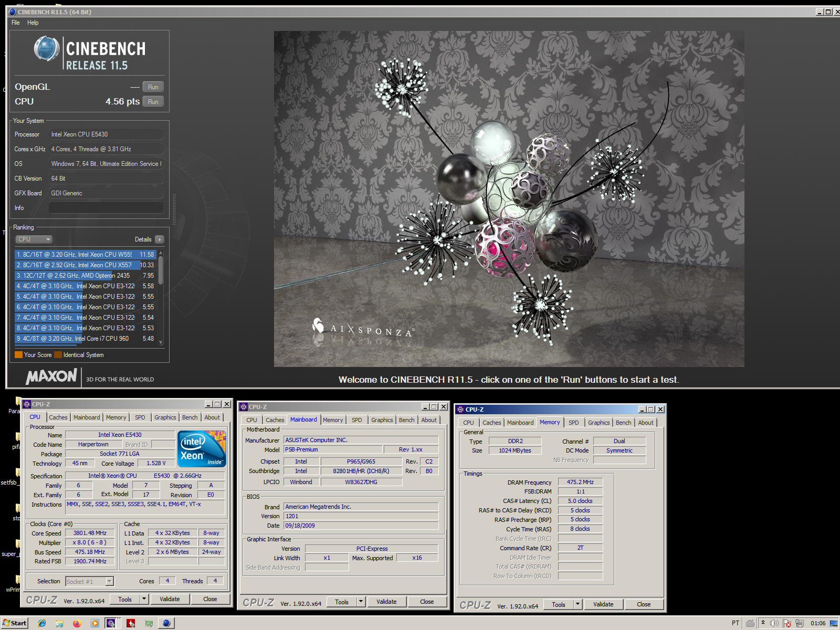Show hidden tray icons chevron
The height and width of the screenshot is (630, 840).
[x=763, y=623]
